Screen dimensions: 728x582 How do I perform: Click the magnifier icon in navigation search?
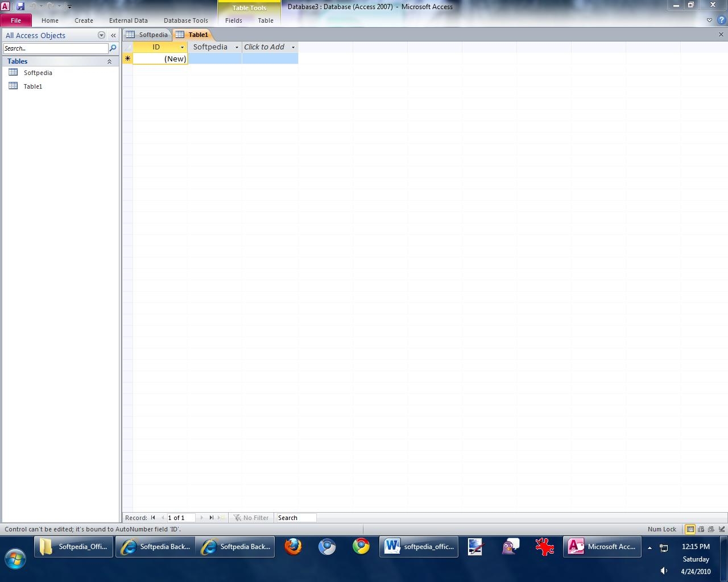[x=113, y=48]
